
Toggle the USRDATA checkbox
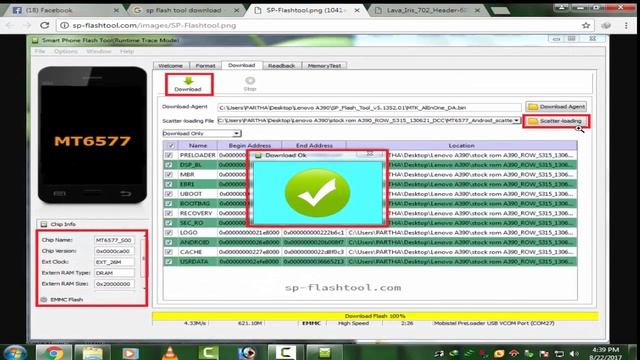[x=169, y=262]
